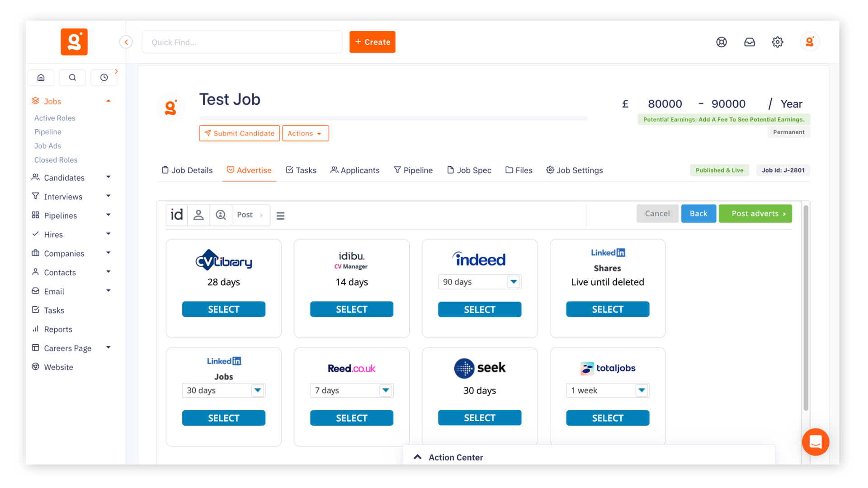
Task: Click the LinkedIn Jobs logo
Action: pyautogui.click(x=224, y=361)
